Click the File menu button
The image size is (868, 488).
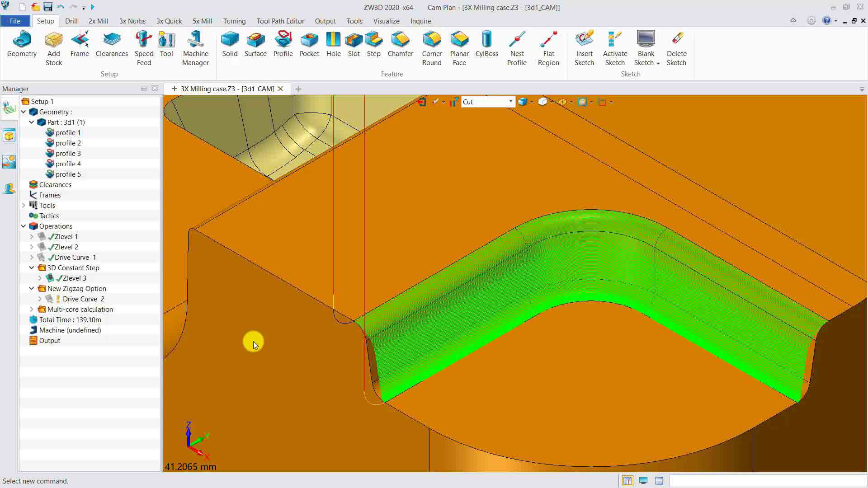tap(15, 21)
